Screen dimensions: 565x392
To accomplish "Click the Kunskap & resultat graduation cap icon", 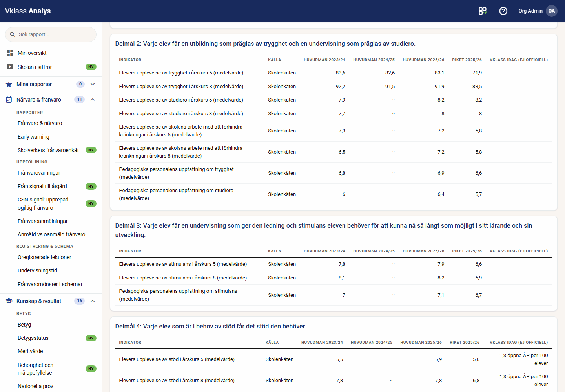I will [x=9, y=301].
